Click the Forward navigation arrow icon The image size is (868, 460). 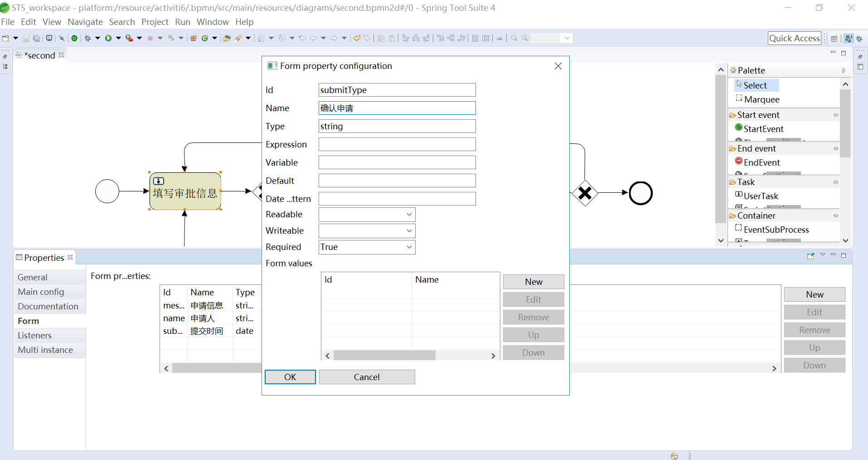click(334, 39)
